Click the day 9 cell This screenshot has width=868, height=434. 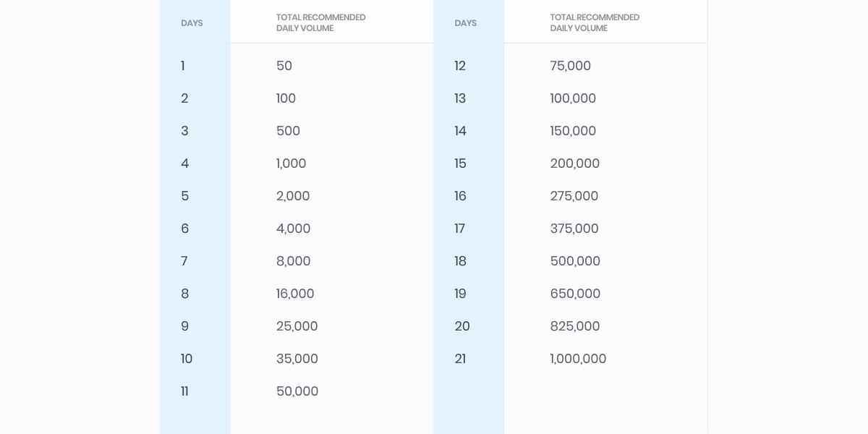185,326
